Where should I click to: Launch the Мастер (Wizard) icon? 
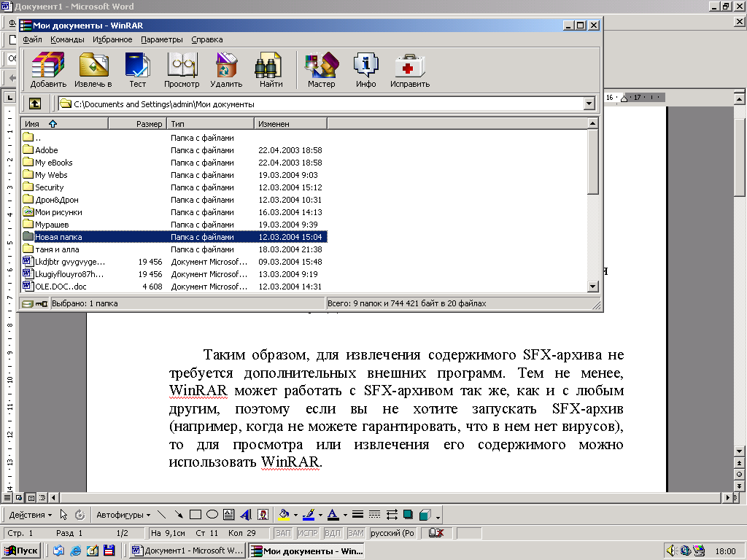[322, 70]
